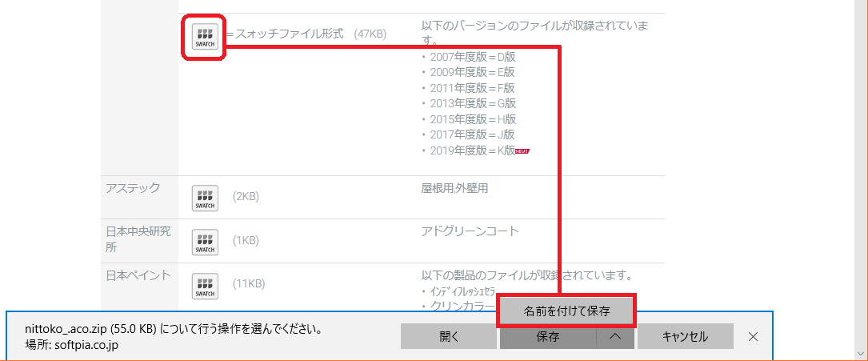
Task: Click the (2KB) file size label
Action: pos(246,197)
